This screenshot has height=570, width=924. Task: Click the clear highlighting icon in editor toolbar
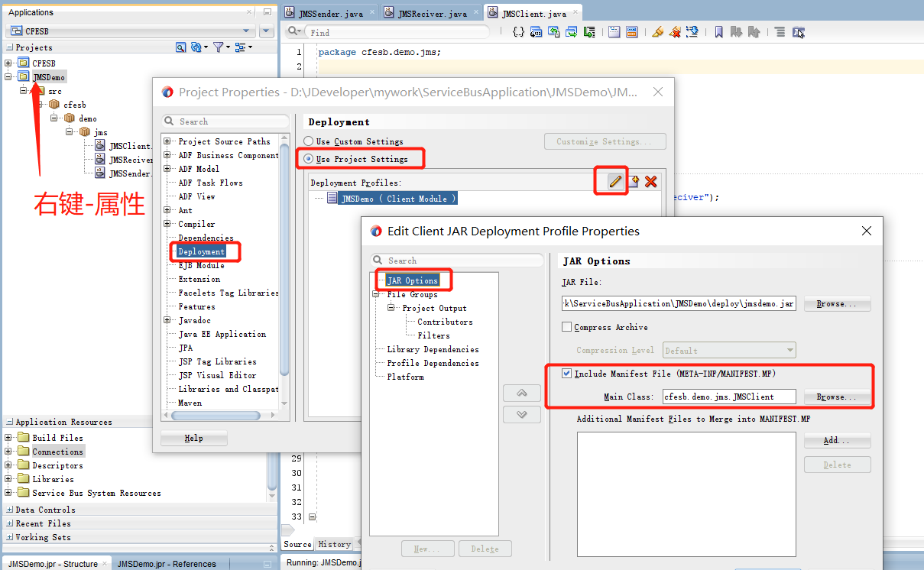point(675,32)
